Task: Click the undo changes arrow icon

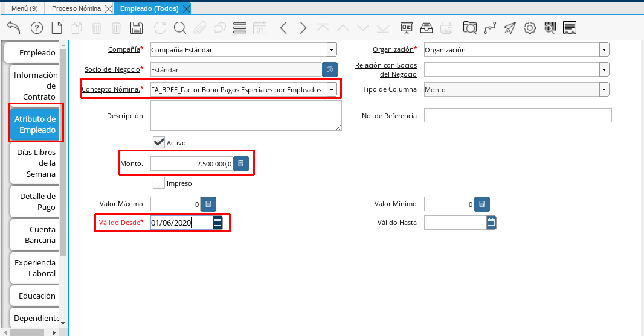Action: click(x=13, y=28)
